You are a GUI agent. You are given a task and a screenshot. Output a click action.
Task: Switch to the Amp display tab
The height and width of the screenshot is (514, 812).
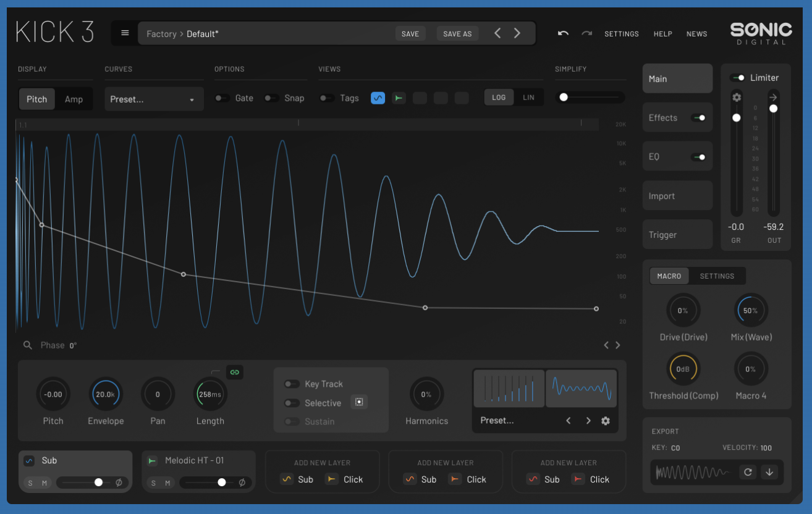[74, 99]
